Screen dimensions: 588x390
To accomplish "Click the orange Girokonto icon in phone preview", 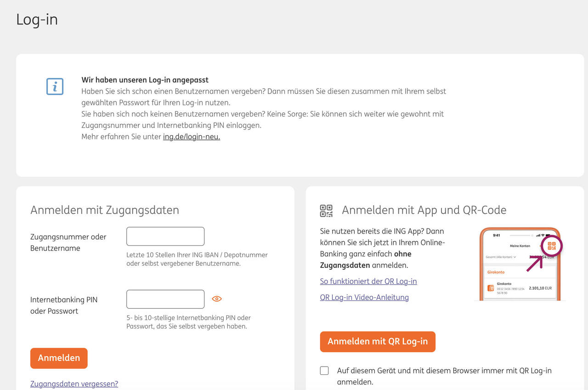I will (x=491, y=288).
